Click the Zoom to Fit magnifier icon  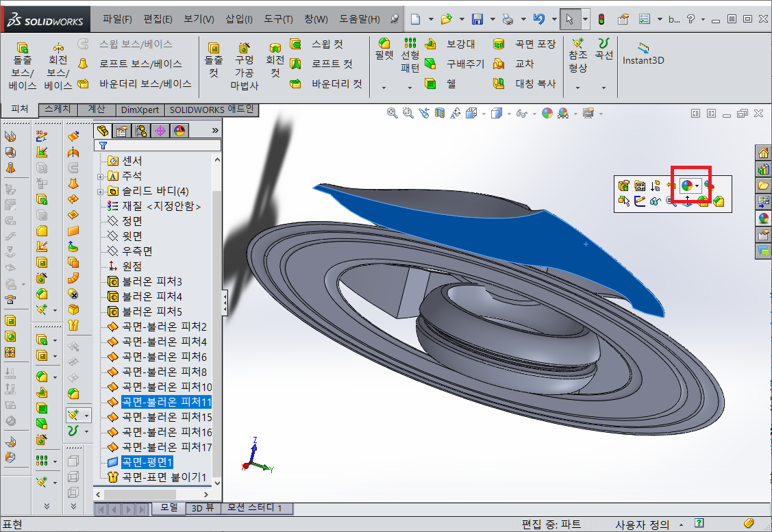pos(392,114)
